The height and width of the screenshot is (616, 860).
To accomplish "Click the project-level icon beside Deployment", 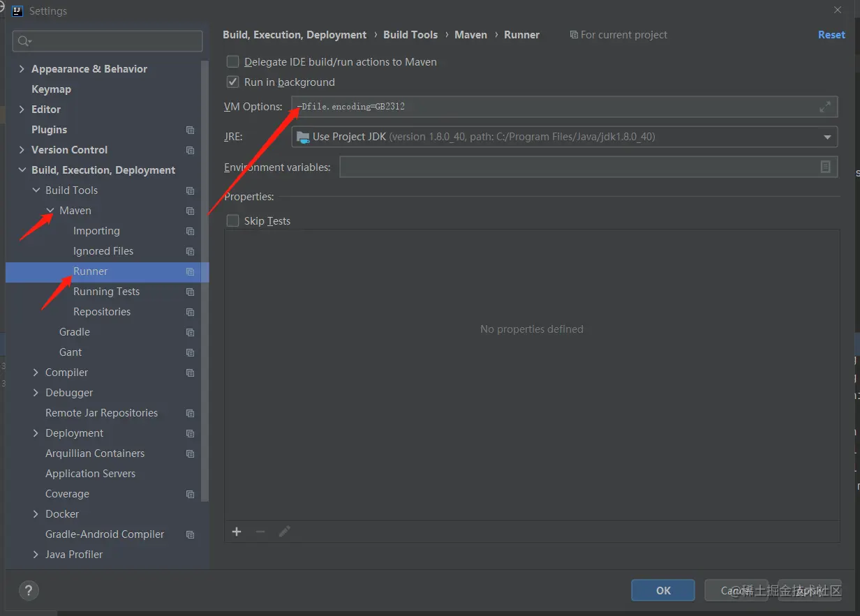I will 190,433.
